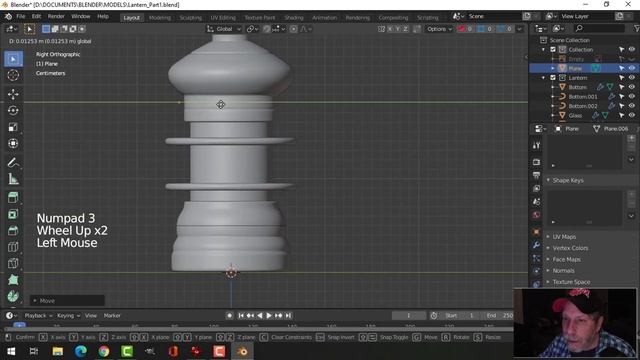Select the Bevel tool
640x360 pixels.
pyautogui.click(x=13, y=231)
